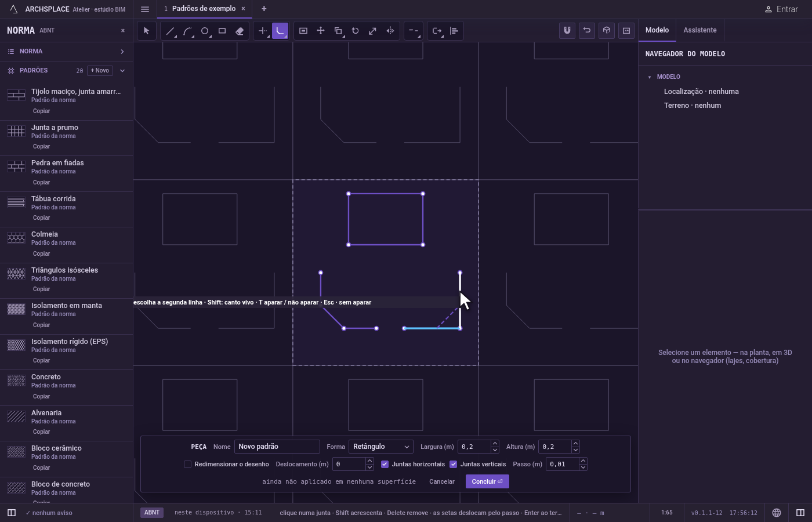Toggle the right panel layout icon
This screenshot has width=812, height=522.
point(800,513)
